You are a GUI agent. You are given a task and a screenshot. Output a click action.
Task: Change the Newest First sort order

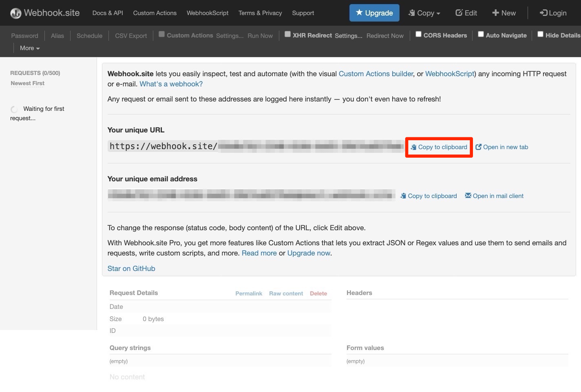point(27,83)
